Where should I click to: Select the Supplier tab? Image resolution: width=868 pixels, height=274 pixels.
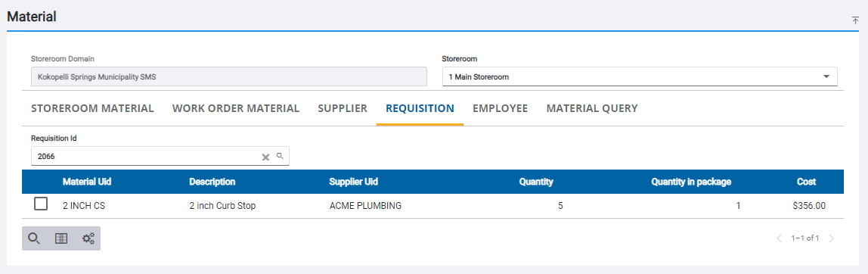(x=343, y=109)
